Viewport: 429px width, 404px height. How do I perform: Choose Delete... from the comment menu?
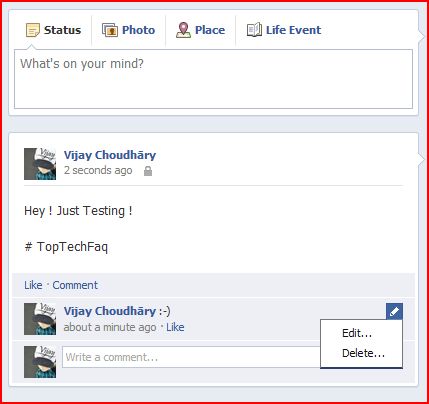[x=361, y=353]
